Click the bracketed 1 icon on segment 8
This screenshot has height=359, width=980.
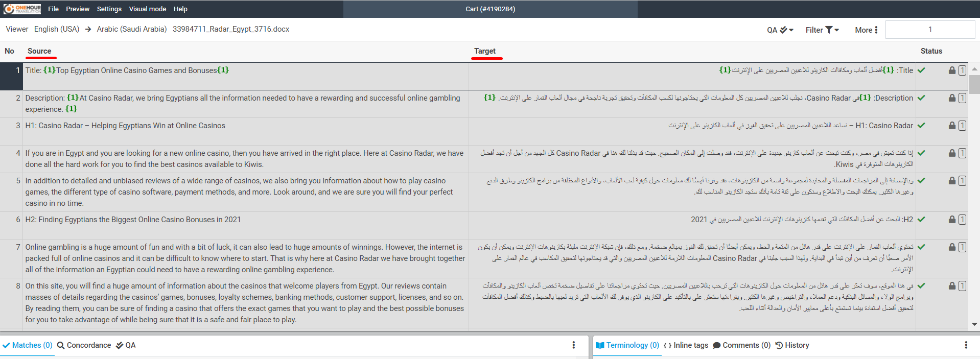(962, 286)
